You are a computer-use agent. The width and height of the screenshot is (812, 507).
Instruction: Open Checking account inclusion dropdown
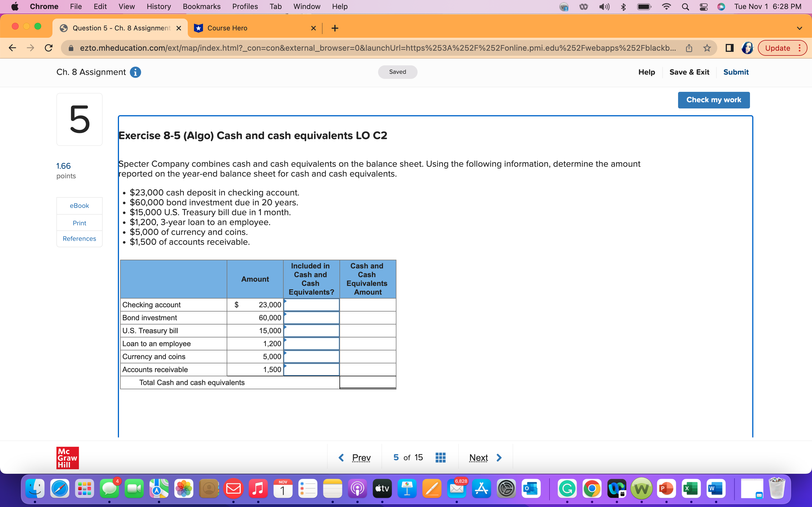(x=311, y=305)
